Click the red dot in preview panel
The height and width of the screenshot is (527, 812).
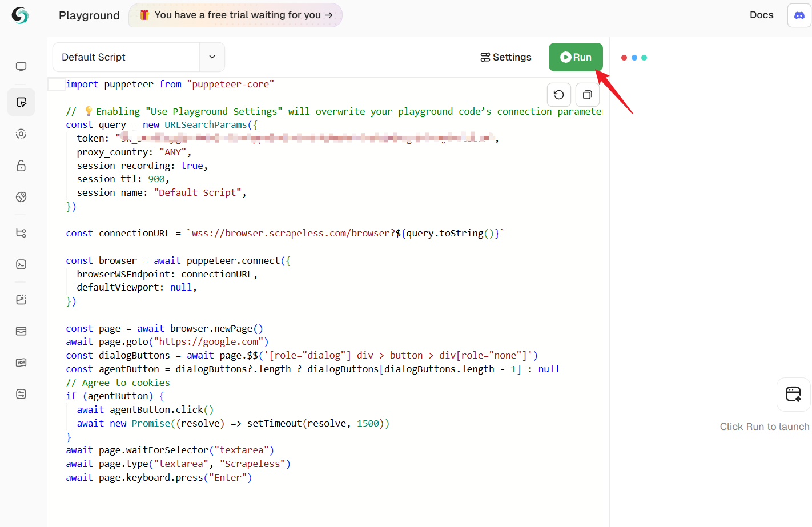click(624, 58)
